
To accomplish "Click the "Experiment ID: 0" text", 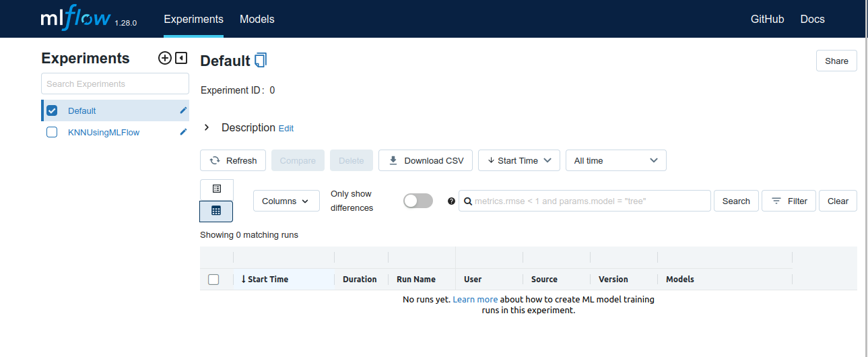I will (x=238, y=90).
